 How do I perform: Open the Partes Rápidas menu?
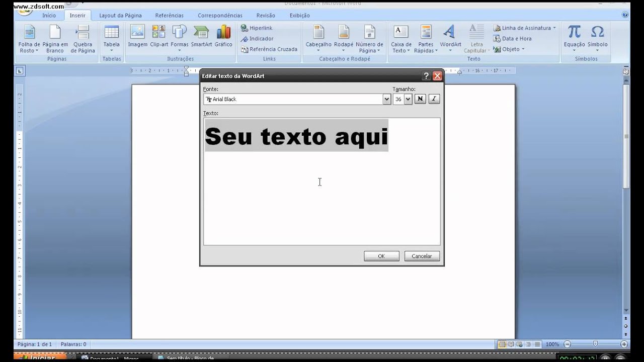(x=426, y=39)
